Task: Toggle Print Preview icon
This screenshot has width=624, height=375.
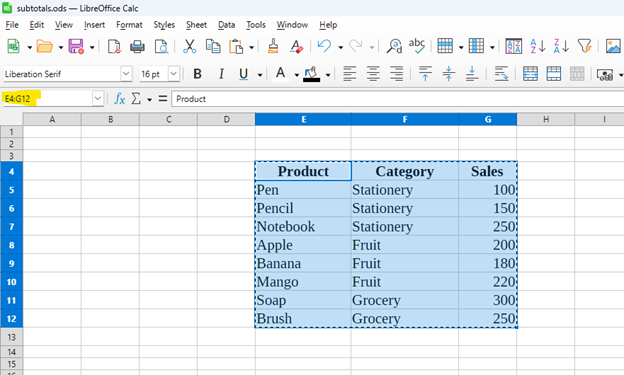Action: tap(161, 47)
